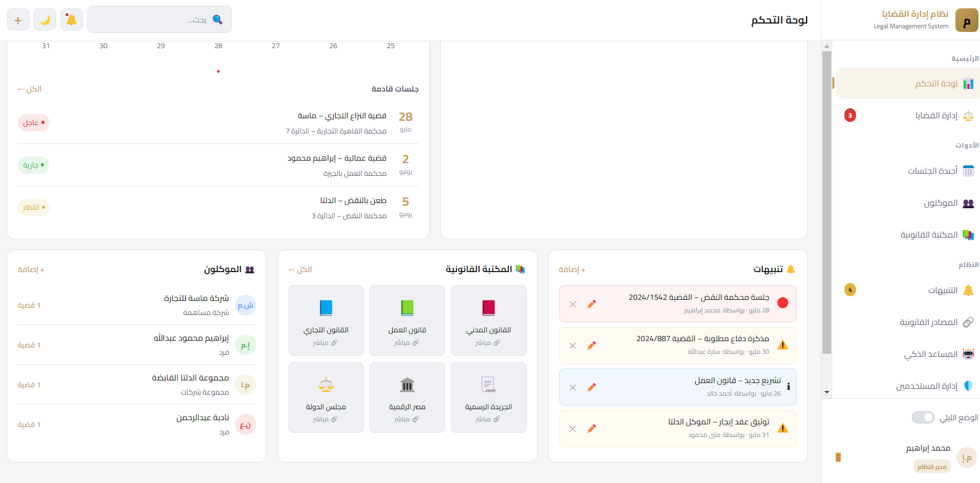Click the plus add button in top bar
The image size is (980, 483).
pos(18,19)
